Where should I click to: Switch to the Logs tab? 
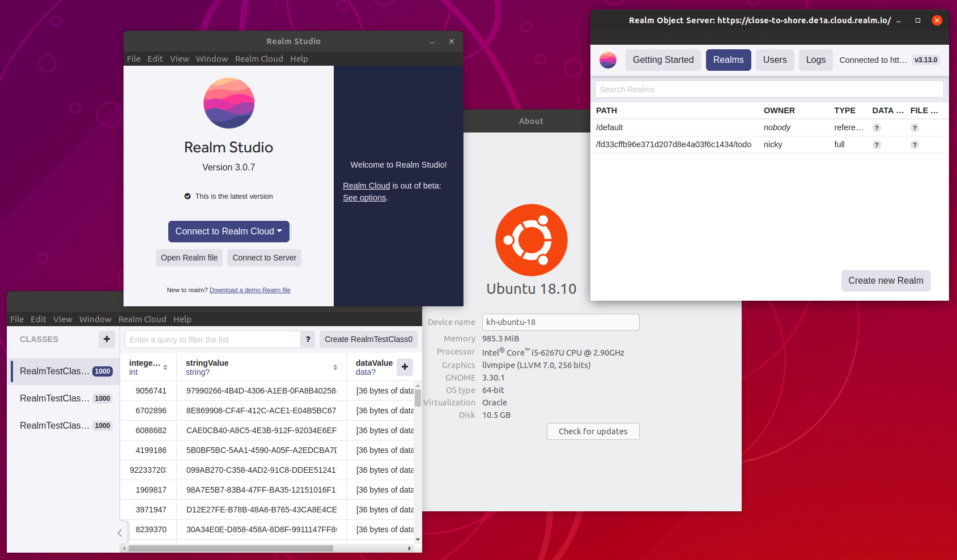[x=816, y=60]
